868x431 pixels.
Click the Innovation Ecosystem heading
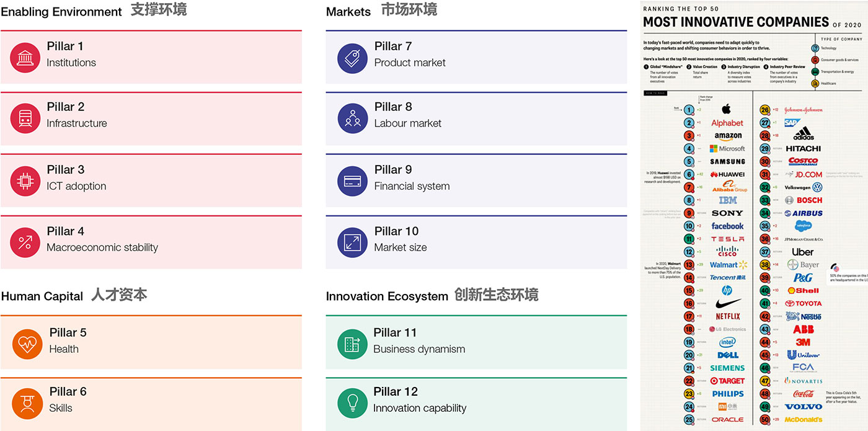387,296
